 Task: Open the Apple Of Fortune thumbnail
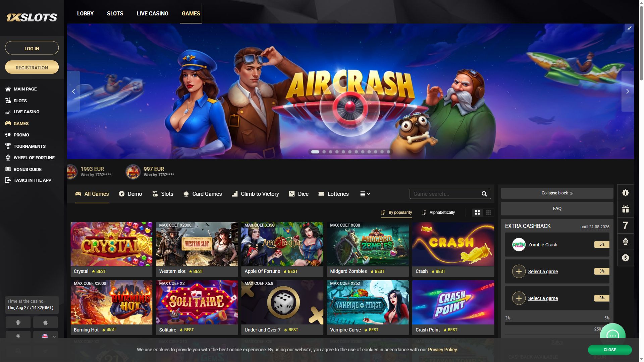[x=282, y=244]
